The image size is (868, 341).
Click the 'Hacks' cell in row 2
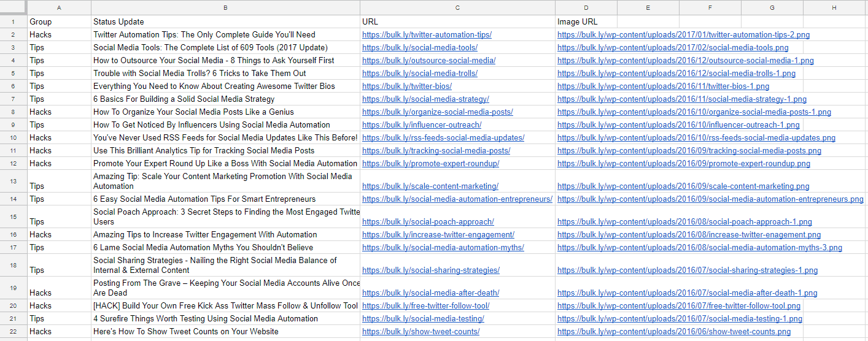[59, 35]
